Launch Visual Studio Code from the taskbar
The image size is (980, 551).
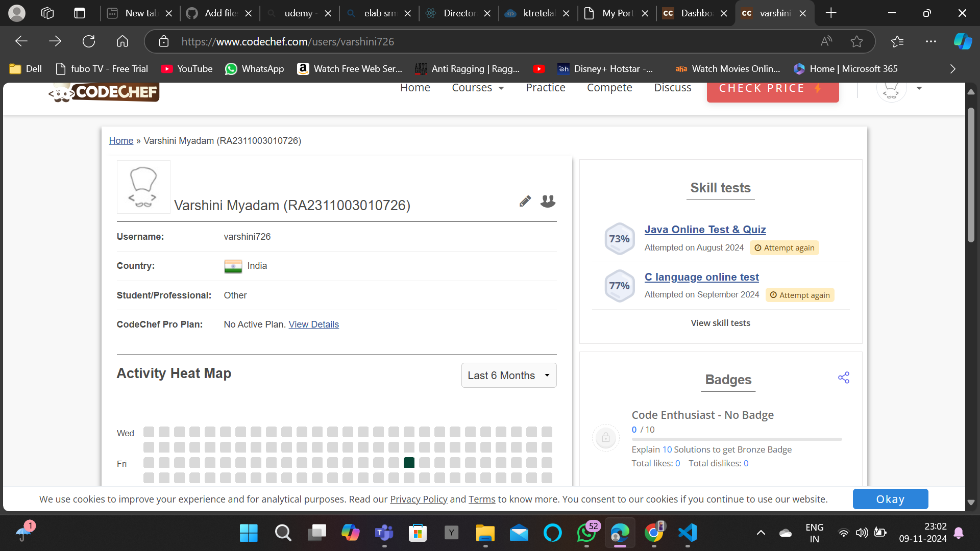[x=688, y=533]
